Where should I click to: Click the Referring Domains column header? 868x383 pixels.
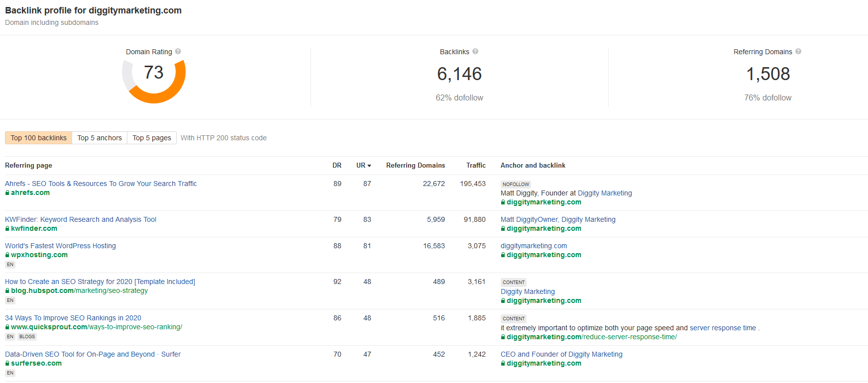pyautogui.click(x=416, y=165)
